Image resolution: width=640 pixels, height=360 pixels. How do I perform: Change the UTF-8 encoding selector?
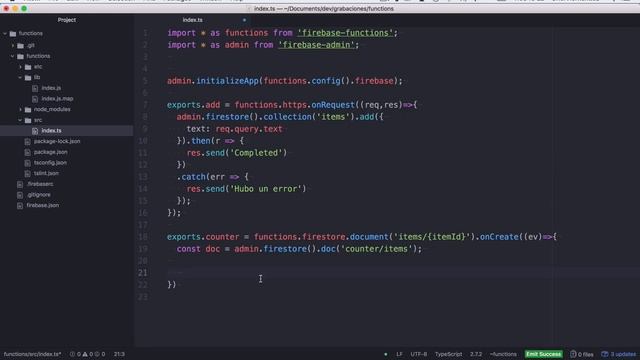tap(418, 354)
